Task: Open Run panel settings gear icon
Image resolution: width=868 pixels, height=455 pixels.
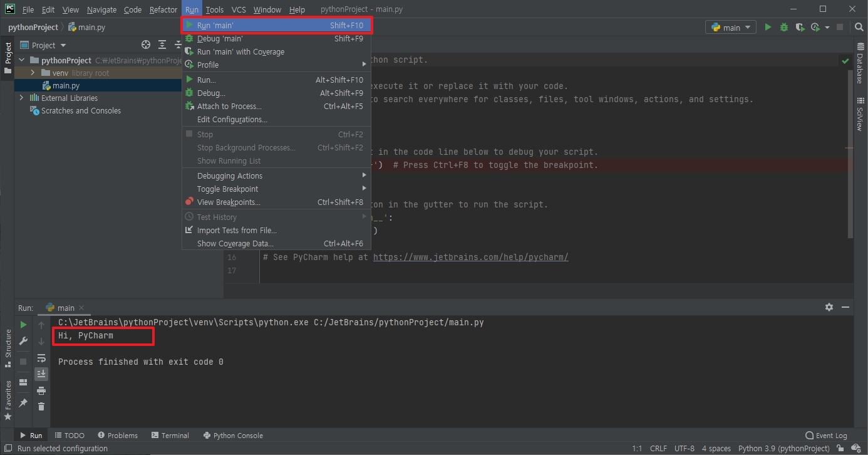Action: 829,307
